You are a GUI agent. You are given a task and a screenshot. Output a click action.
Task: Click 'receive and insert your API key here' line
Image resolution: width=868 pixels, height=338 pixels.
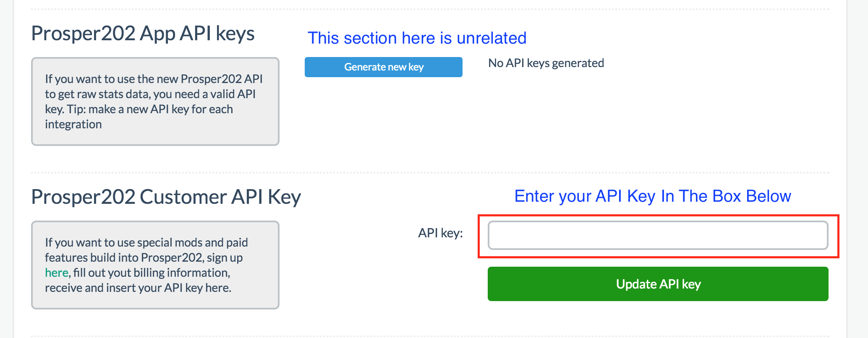(138, 288)
